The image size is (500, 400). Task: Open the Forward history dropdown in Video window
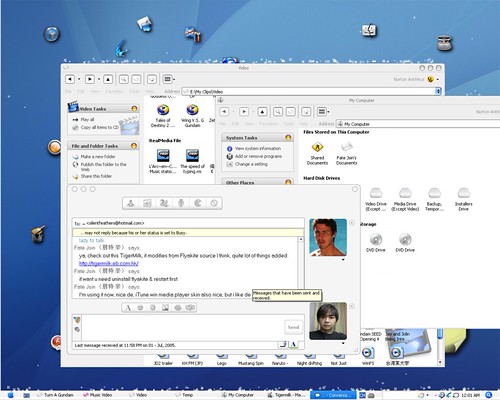[x=99, y=79]
